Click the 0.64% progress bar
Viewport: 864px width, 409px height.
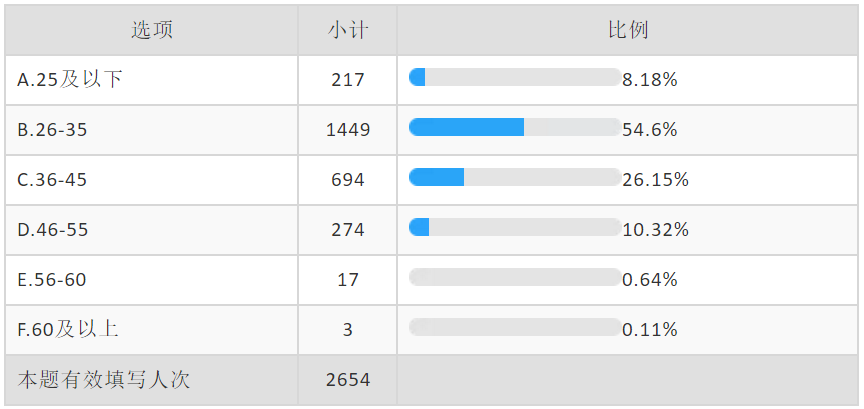point(515,277)
